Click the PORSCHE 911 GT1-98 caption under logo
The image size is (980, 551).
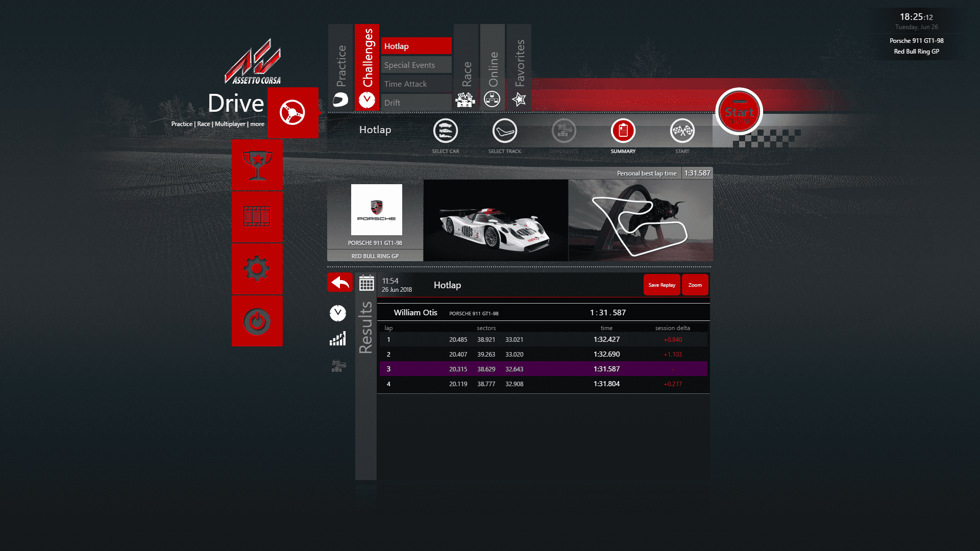[375, 243]
